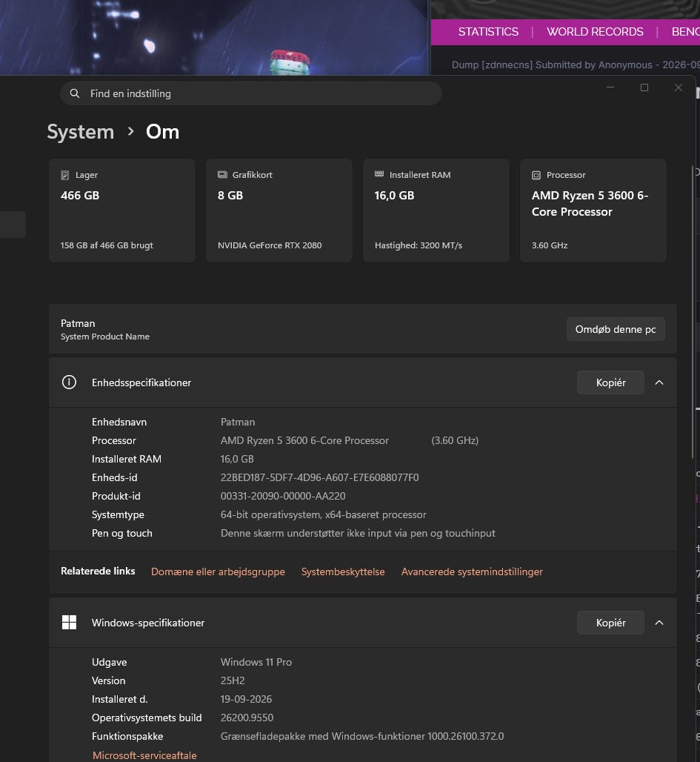Copy Windows specifications with Kopiér
Image resolution: width=700 pixels, height=762 pixels.
[x=610, y=623]
